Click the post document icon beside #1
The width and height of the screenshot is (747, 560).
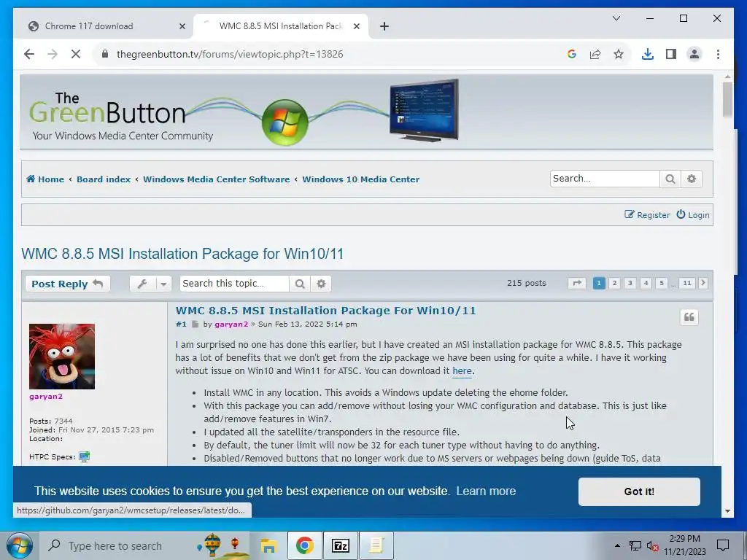coord(196,324)
